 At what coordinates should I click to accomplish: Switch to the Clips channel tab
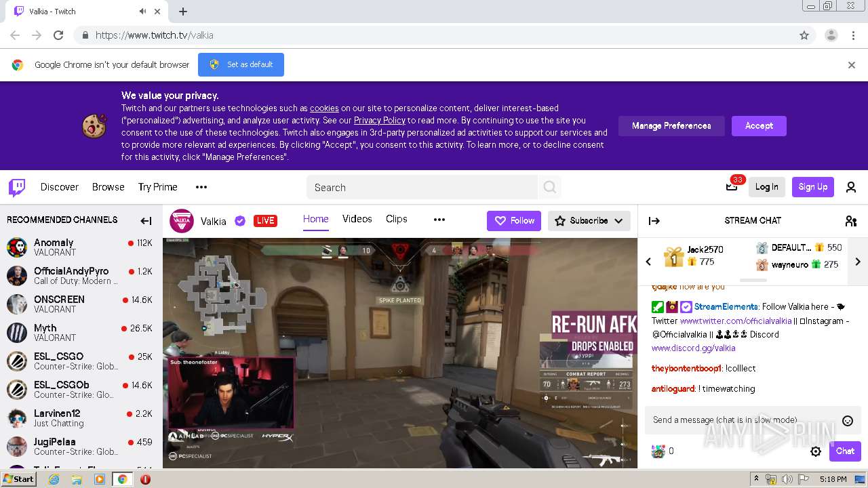tap(397, 219)
